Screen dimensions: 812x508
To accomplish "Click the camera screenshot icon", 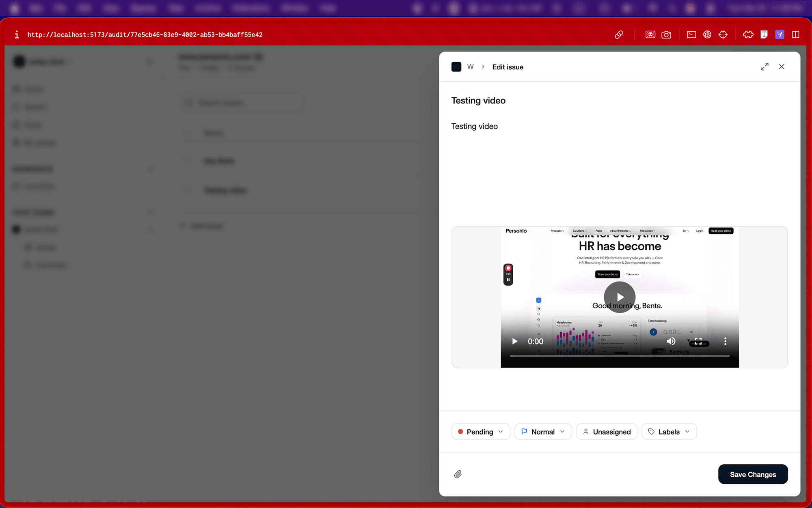I will point(666,34).
